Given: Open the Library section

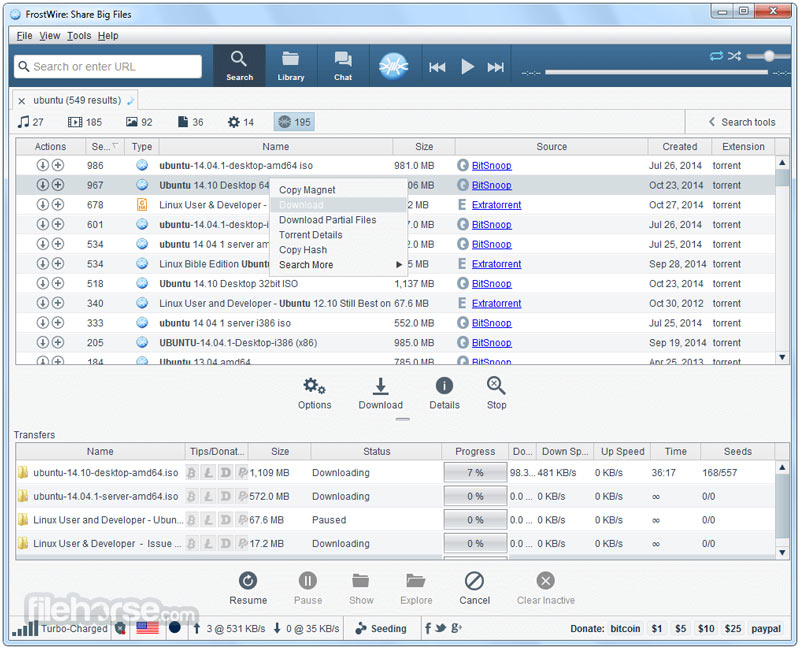Looking at the screenshot, I should pos(291,64).
